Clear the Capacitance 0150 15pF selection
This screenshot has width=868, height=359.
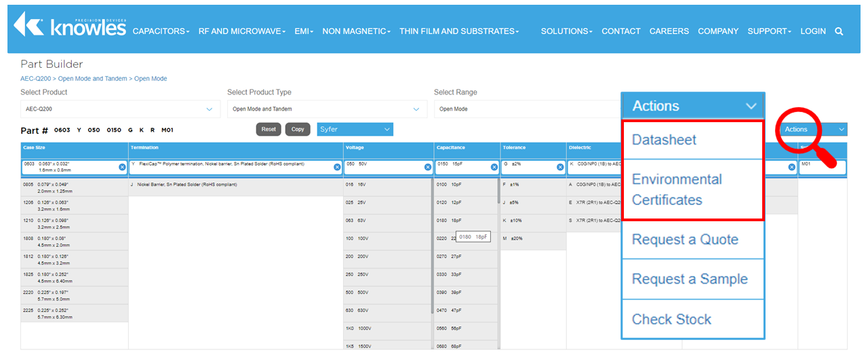[x=493, y=167]
